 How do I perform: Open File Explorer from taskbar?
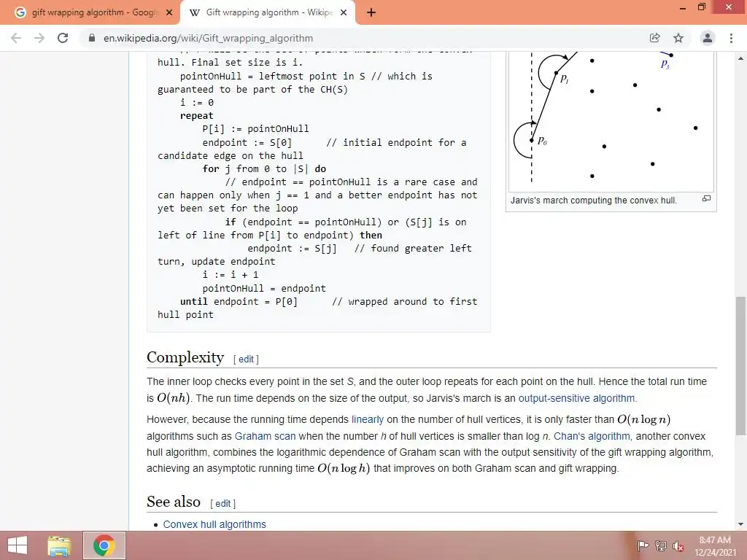tap(59, 545)
